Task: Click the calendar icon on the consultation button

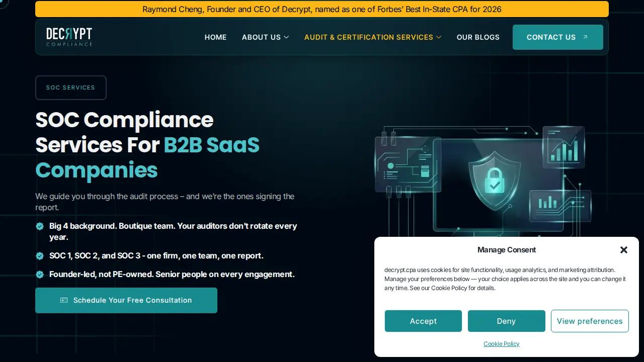Action: [x=64, y=300]
